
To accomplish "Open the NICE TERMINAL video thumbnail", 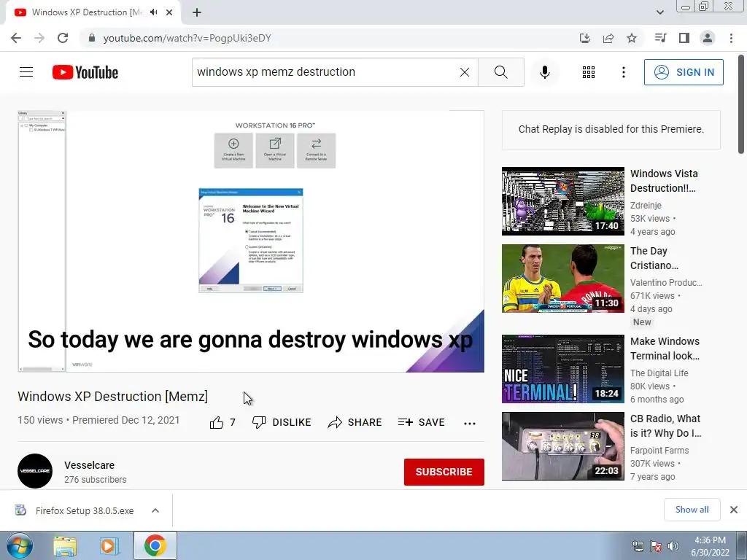I will click(562, 369).
